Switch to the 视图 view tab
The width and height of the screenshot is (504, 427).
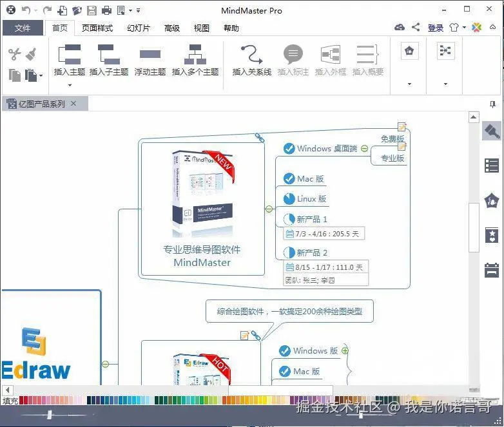(202, 28)
